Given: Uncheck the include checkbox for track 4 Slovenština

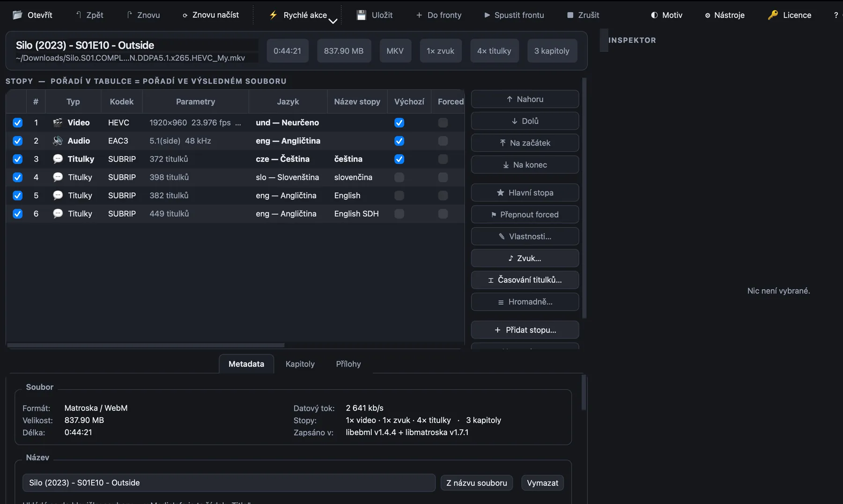Looking at the screenshot, I should click(x=17, y=177).
